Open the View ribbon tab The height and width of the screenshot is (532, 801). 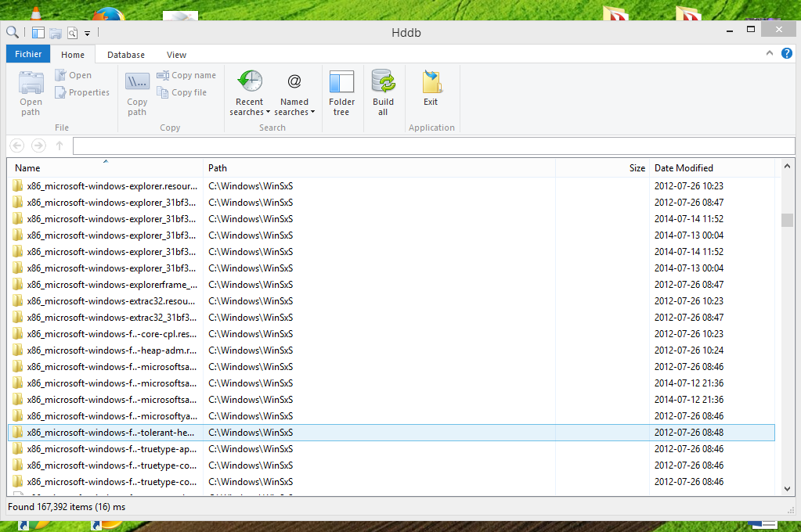176,55
